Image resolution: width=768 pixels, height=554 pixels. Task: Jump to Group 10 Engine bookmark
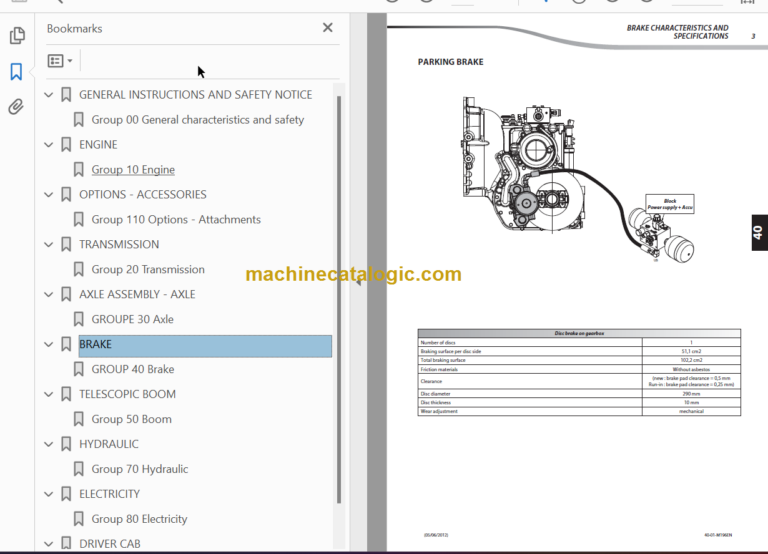pos(133,169)
